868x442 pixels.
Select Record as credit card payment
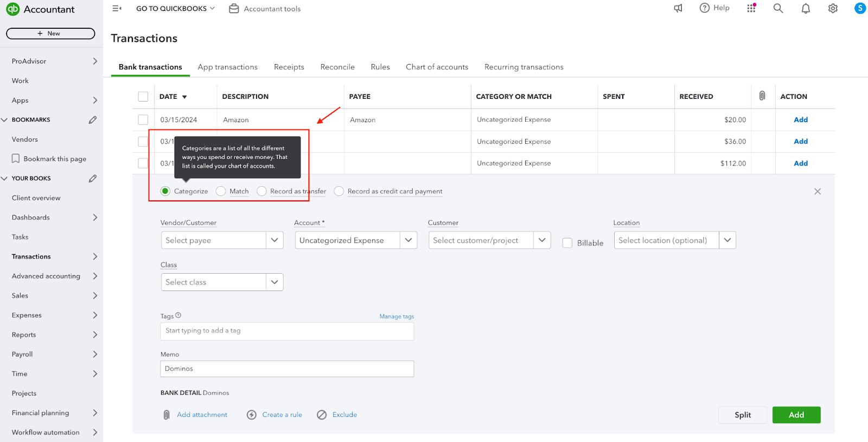[339, 191]
